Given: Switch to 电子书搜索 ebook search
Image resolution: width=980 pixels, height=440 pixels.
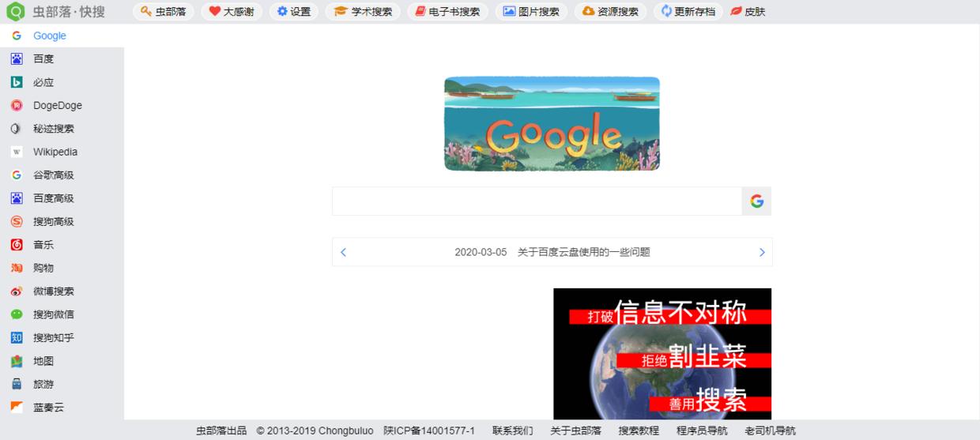Looking at the screenshot, I should pyautogui.click(x=448, y=12).
